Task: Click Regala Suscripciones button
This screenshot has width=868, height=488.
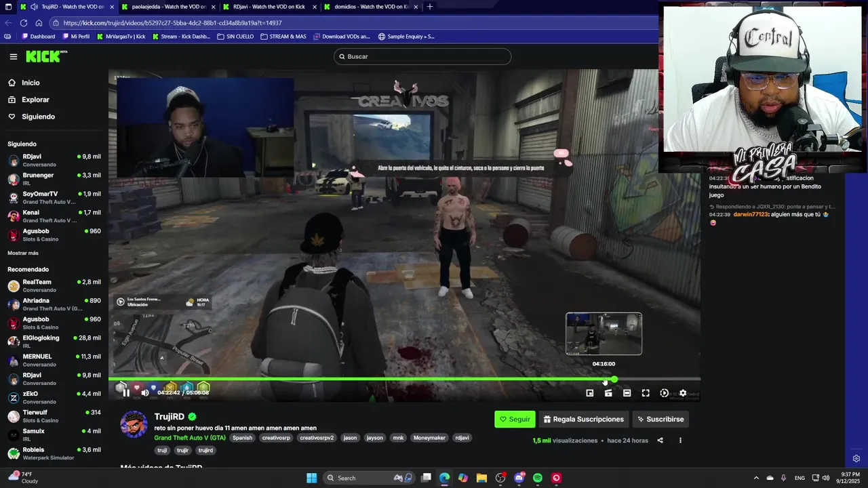Action: pos(583,420)
